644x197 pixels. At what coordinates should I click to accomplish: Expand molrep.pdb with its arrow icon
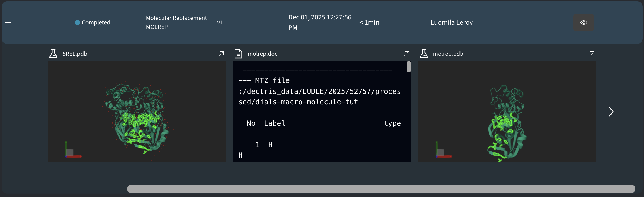(x=592, y=54)
